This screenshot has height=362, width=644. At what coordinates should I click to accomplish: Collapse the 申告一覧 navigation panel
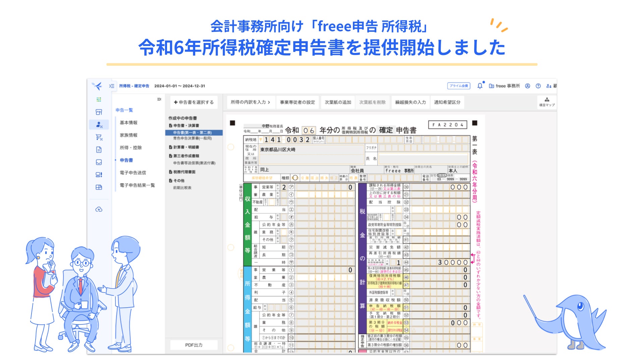click(159, 99)
